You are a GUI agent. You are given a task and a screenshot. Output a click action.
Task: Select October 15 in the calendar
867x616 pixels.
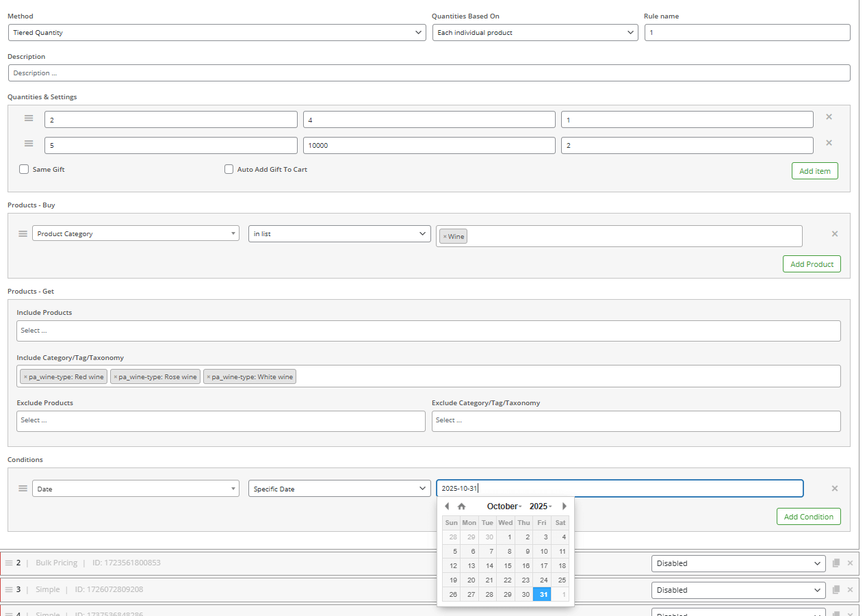506,566
